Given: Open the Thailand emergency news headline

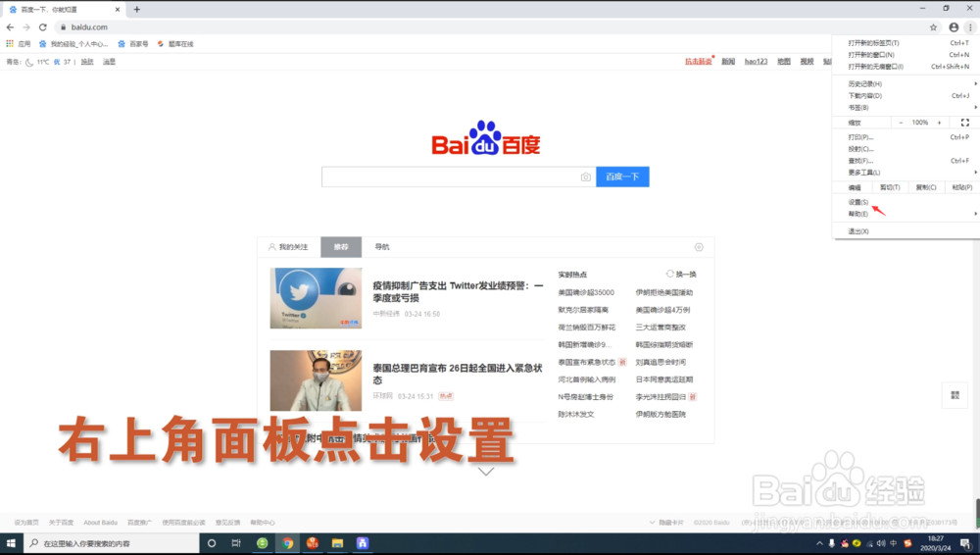Looking at the screenshot, I should [x=458, y=374].
